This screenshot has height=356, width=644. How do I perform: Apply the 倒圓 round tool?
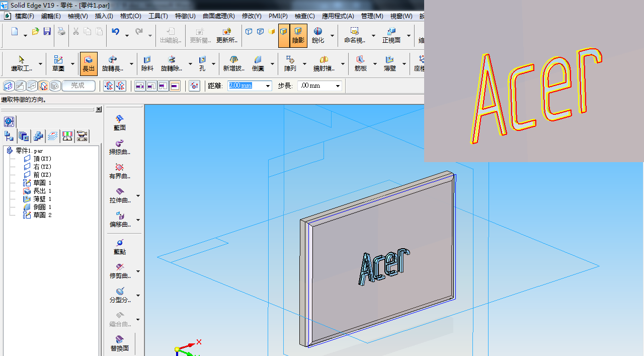click(258, 64)
